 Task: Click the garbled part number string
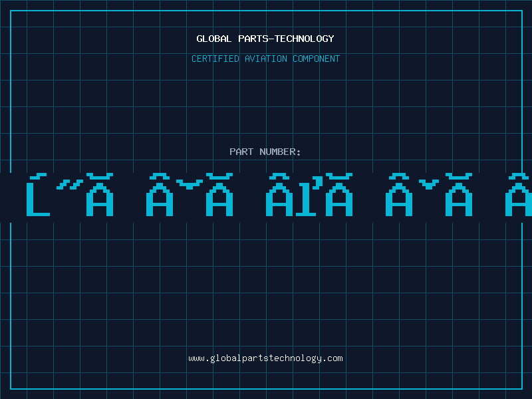tap(279, 195)
